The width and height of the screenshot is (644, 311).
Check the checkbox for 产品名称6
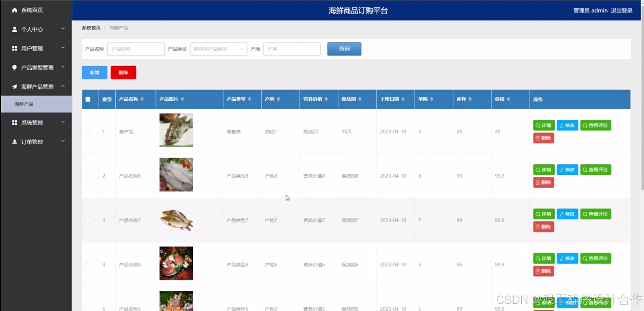coord(88,264)
